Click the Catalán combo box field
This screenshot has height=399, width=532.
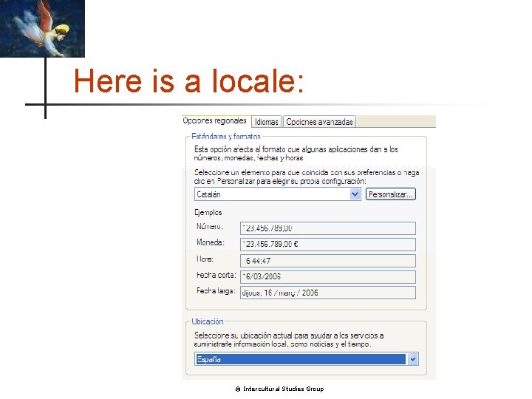[x=277, y=194]
